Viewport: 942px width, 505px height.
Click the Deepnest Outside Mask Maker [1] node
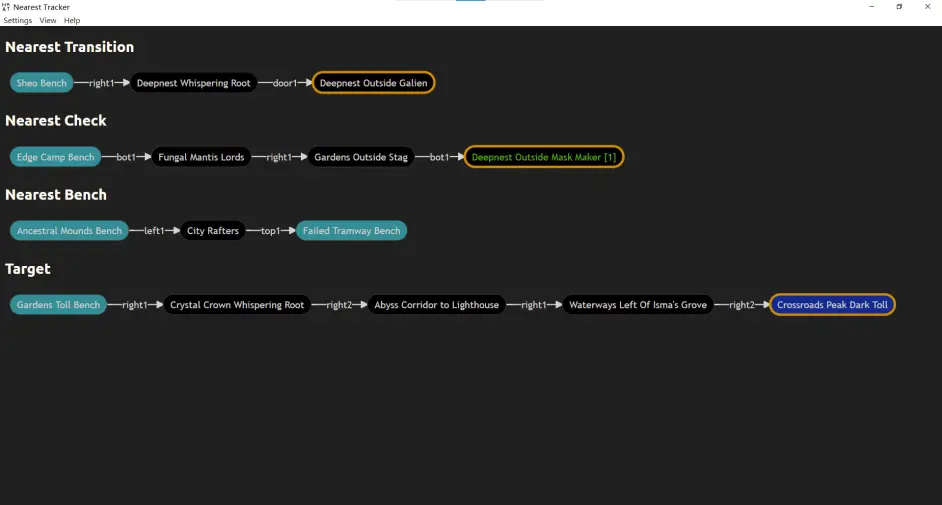544,157
